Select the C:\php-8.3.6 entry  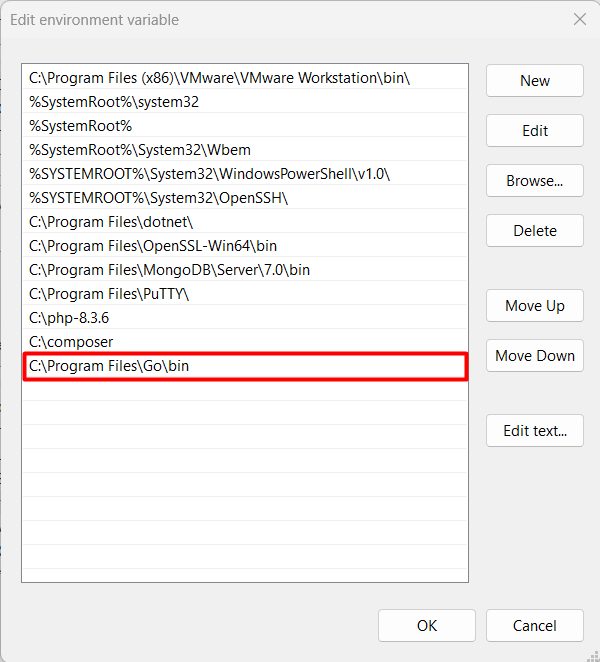coord(245,318)
